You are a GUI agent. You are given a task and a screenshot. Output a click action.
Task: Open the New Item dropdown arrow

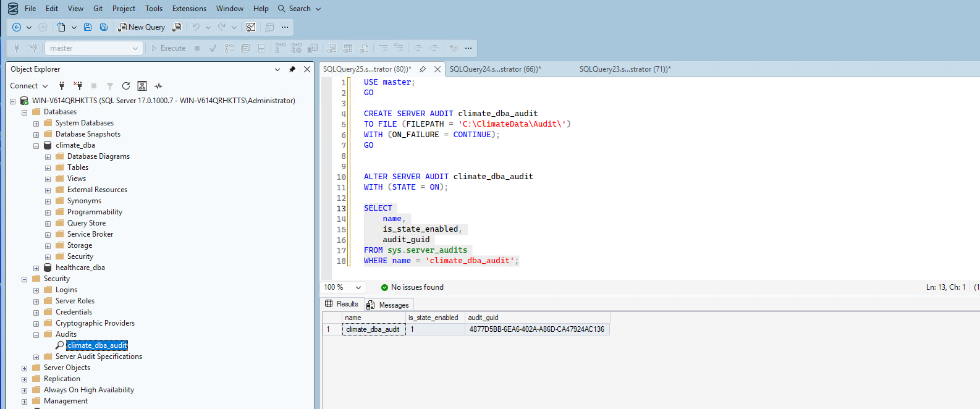pyautogui.click(x=74, y=27)
